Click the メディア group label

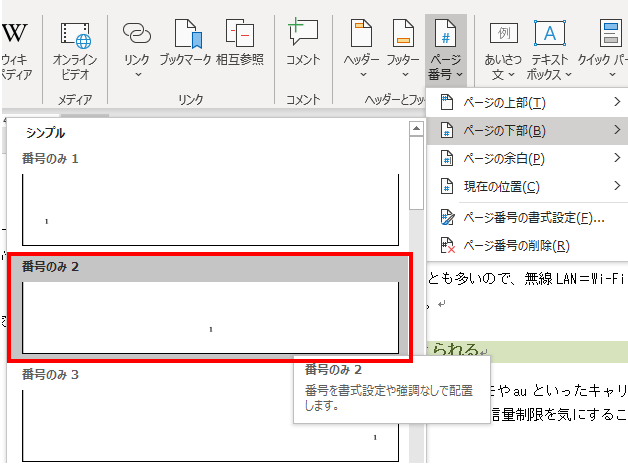point(75,99)
